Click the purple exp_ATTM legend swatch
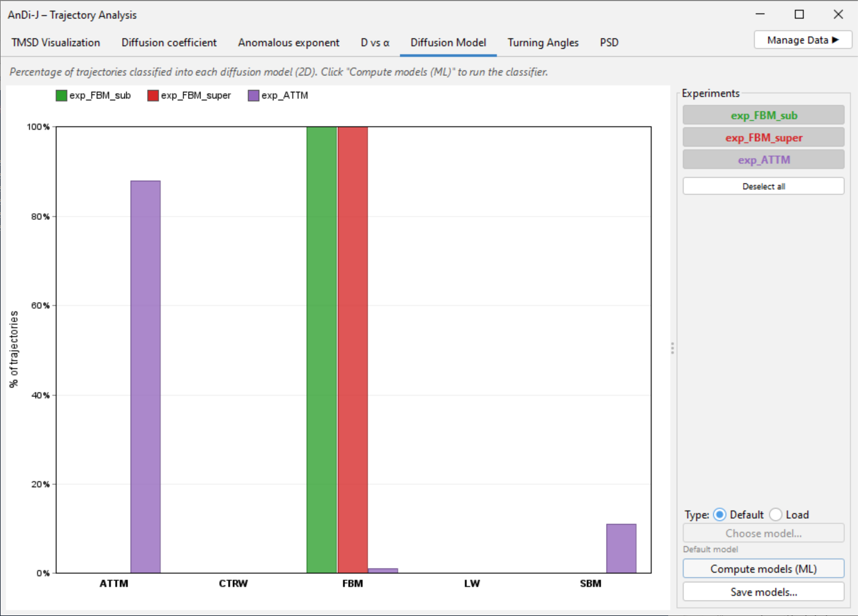The width and height of the screenshot is (858, 616). pyautogui.click(x=254, y=95)
